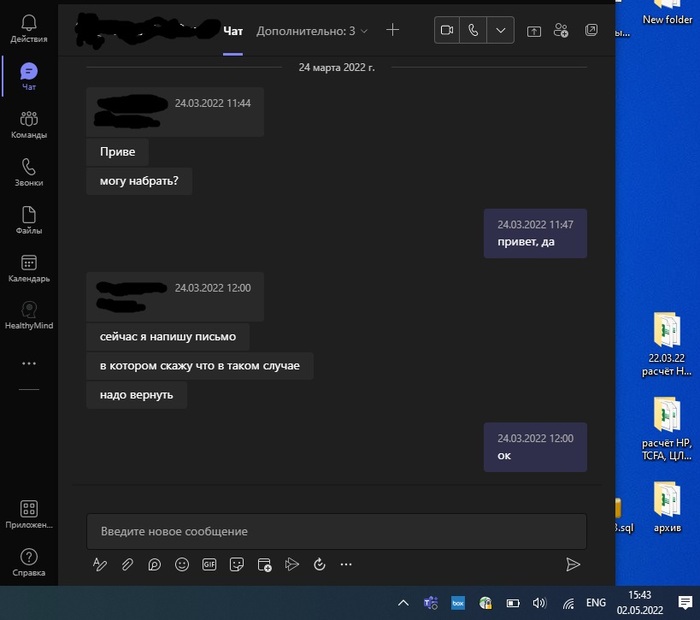
Task: Attach a file with paperclip icon
Action: point(127,565)
